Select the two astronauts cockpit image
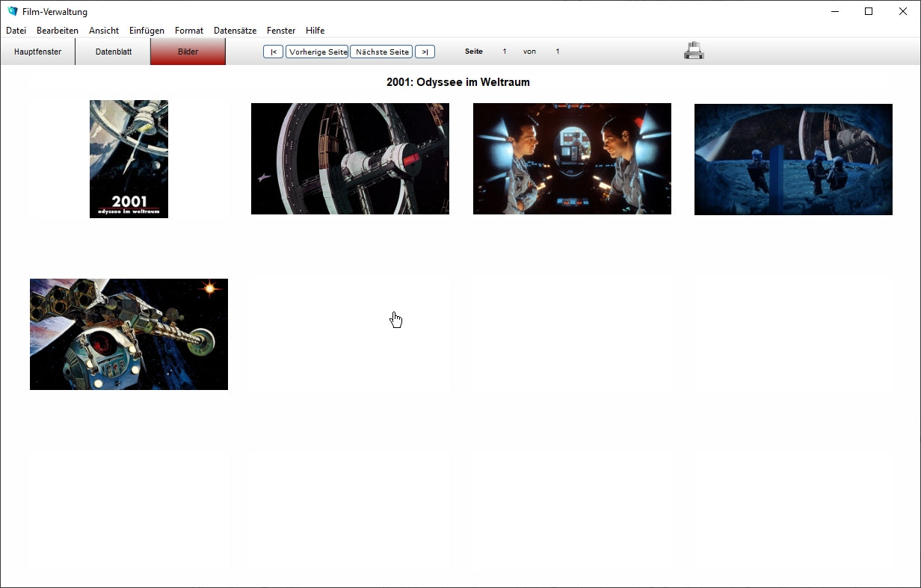921x588 pixels. (x=572, y=159)
